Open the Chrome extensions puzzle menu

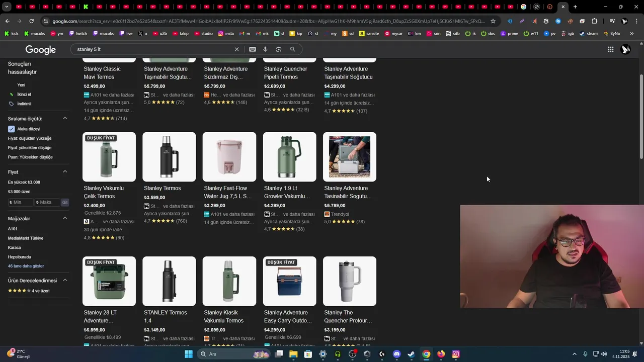tap(595, 21)
